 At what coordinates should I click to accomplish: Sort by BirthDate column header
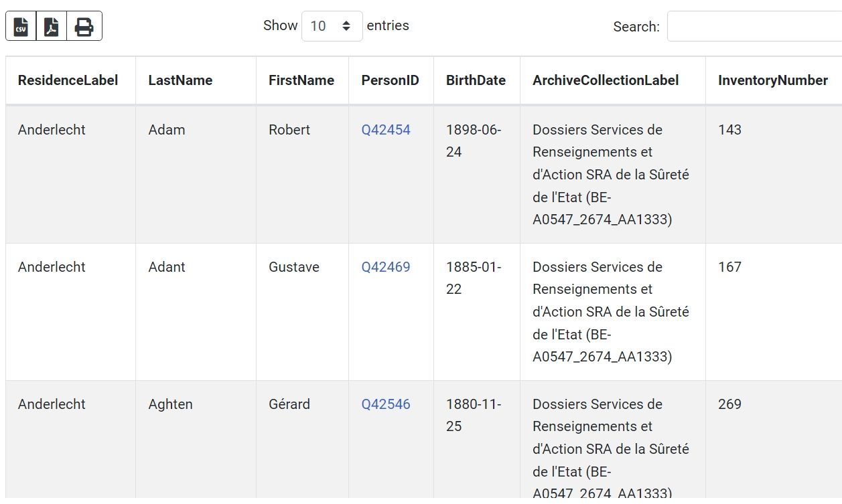(x=476, y=80)
